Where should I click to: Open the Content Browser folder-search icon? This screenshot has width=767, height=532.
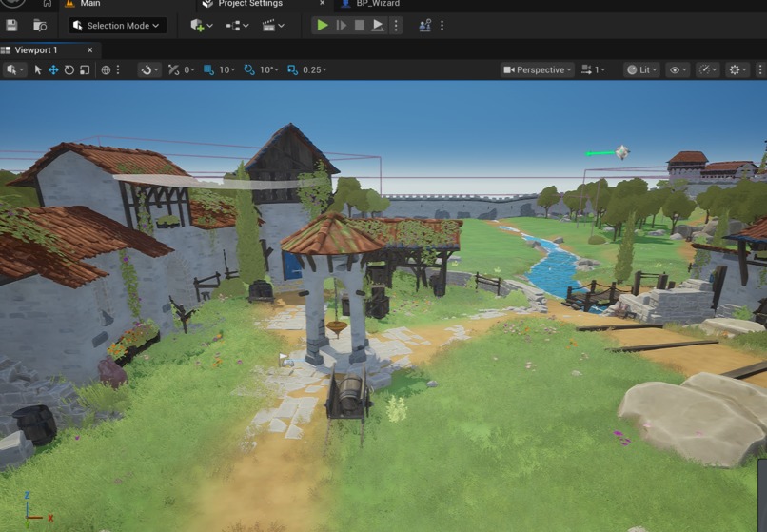click(x=40, y=26)
